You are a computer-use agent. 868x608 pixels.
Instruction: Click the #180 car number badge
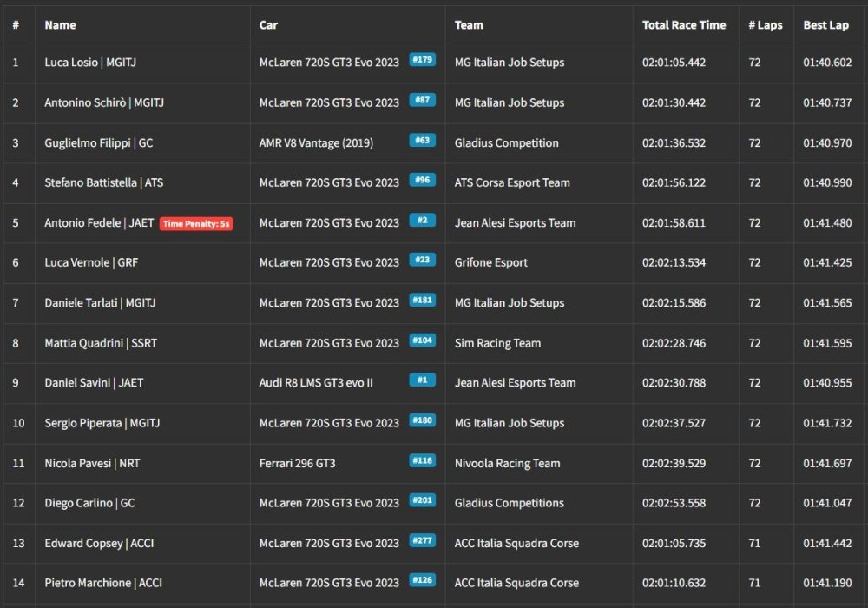[x=423, y=420]
